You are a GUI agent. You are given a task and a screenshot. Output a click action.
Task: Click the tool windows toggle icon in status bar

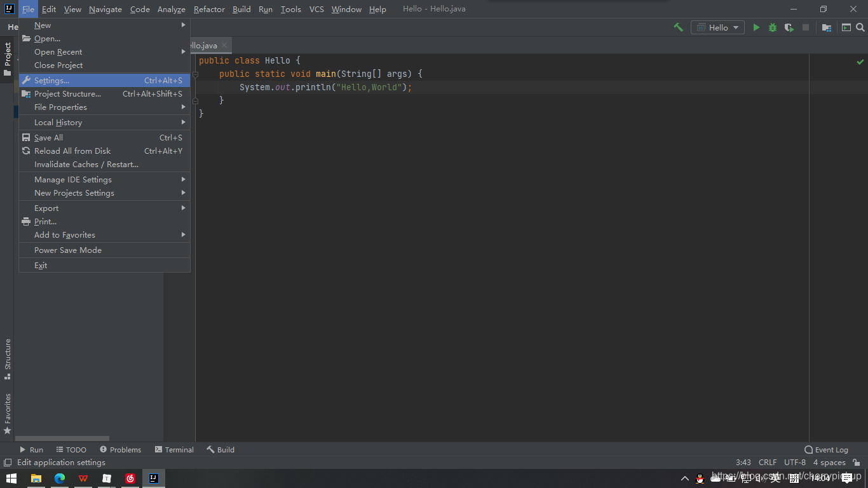coord(8,463)
